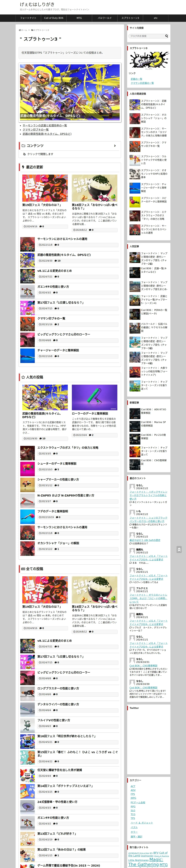This screenshot has height=868, width=186.
Task: Open sidebar post スプラトゥーン3： スピナーのデータと簡単解説
Action: (154, 200)
